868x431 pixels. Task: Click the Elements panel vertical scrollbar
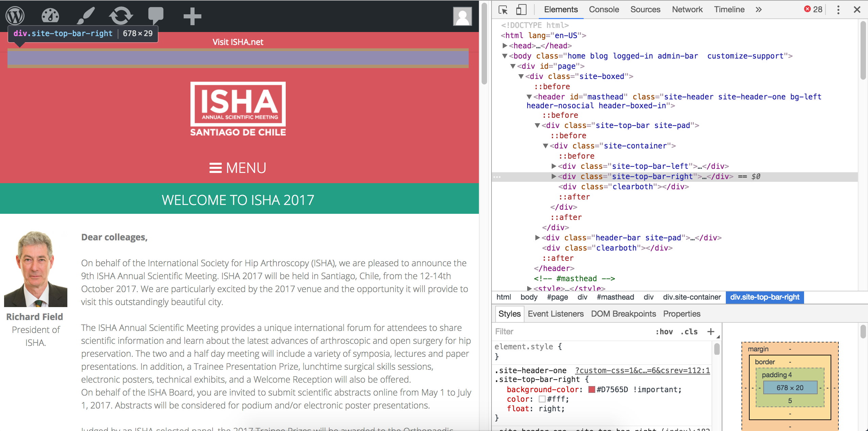pos(863,50)
